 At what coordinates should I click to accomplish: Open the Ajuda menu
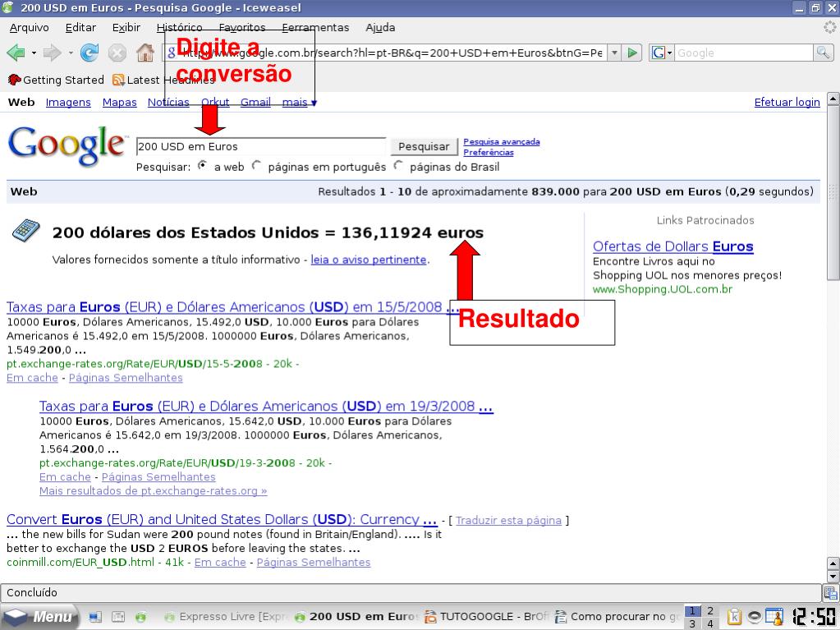click(380, 27)
